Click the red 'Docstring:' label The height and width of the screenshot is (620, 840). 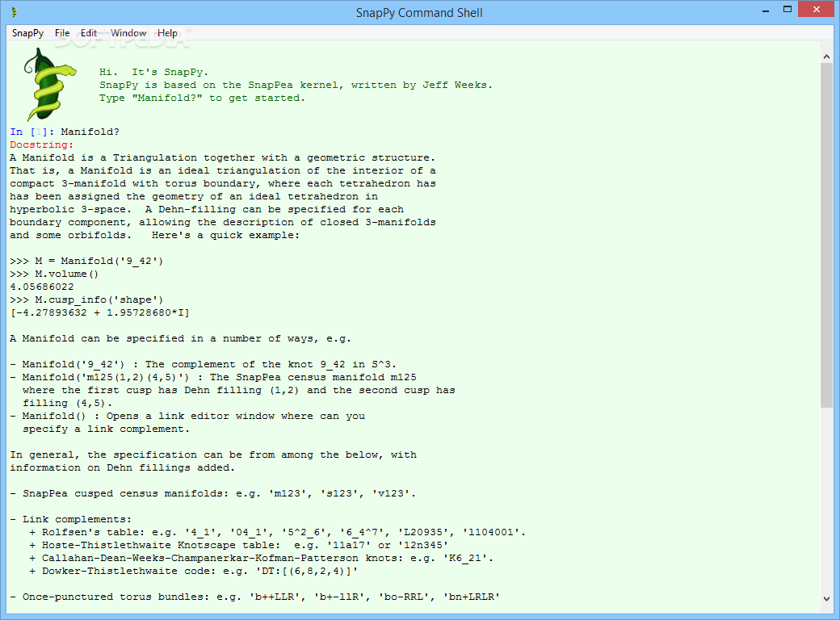pyautogui.click(x=42, y=145)
